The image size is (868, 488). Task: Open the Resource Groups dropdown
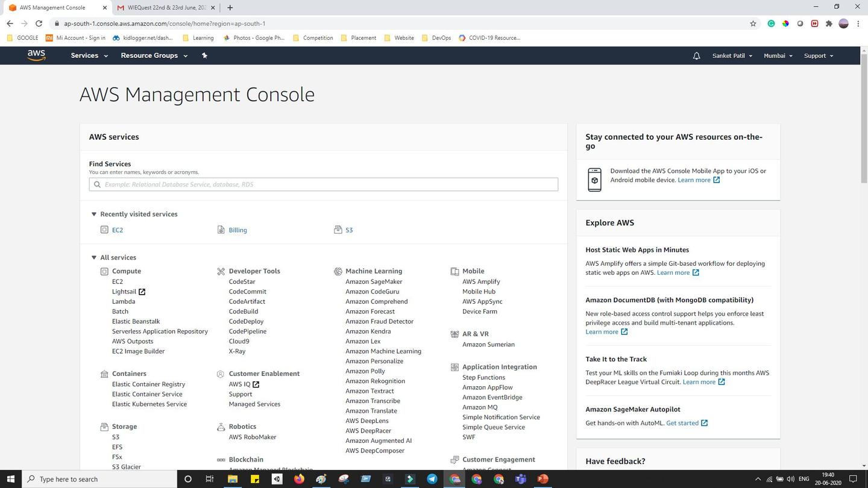coord(154,55)
